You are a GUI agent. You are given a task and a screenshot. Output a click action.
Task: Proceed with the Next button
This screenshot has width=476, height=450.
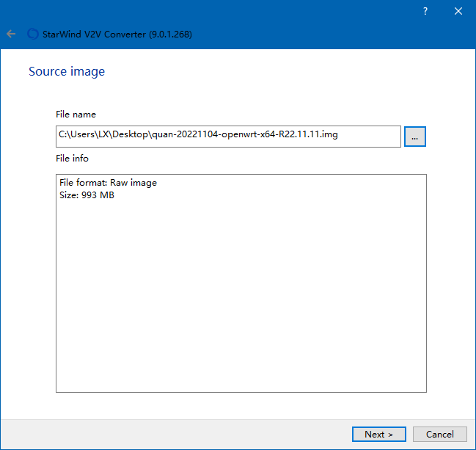[x=379, y=434]
